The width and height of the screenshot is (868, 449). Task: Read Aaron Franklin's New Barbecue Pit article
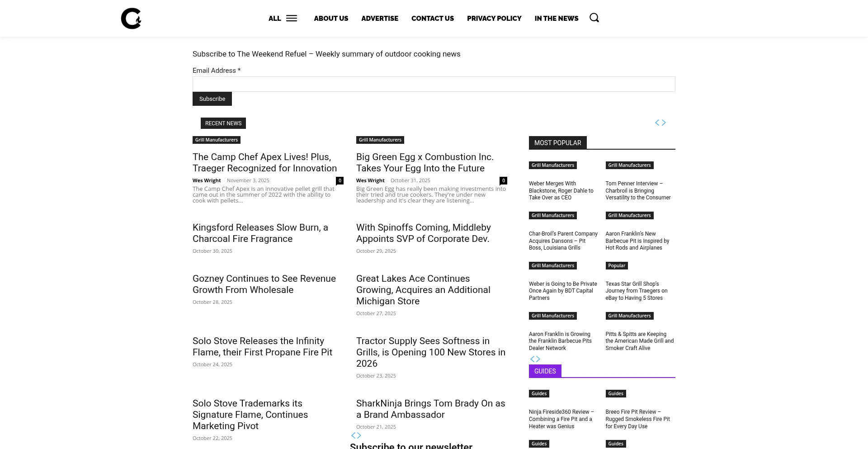tap(637, 241)
